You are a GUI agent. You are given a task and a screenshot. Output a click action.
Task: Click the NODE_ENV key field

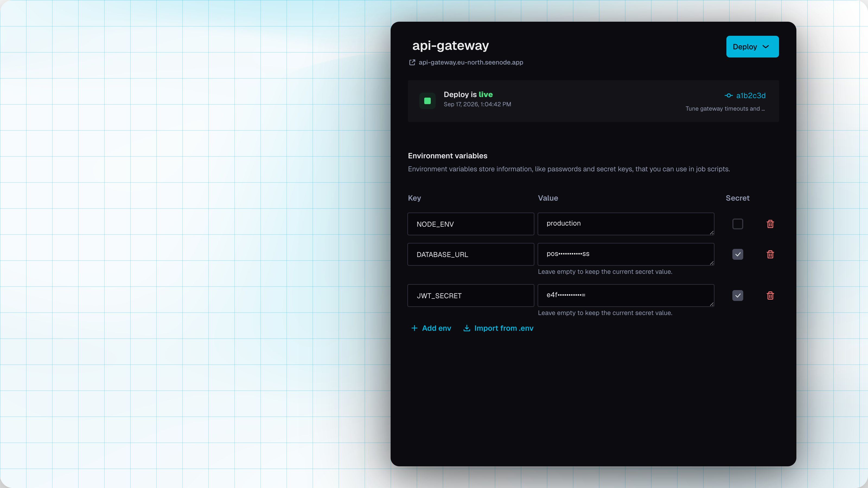(x=470, y=224)
